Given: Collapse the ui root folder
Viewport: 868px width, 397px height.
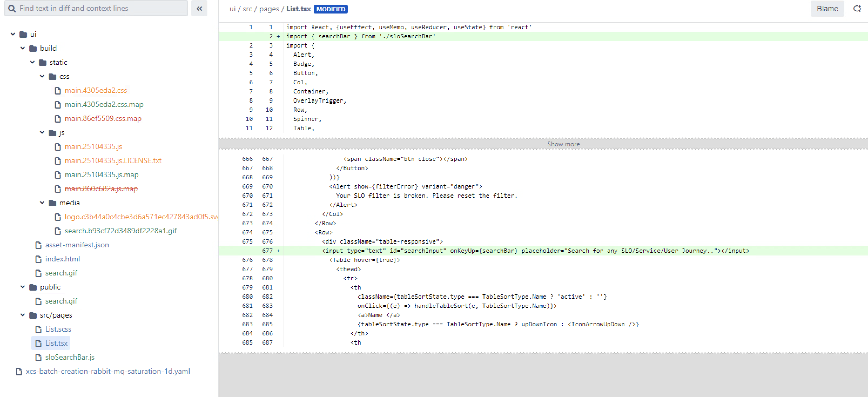Looking at the screenshot, I should coord(13,34).
